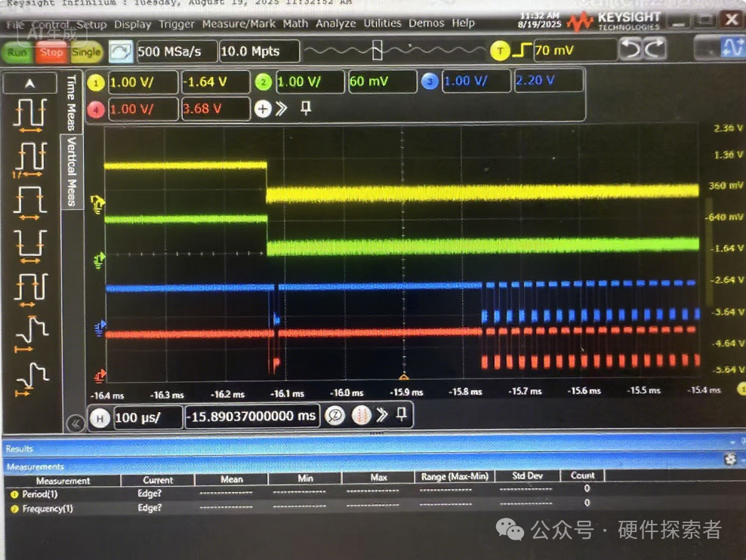The width and height of the screenshot is (746, 560).
Task: Click the pin icon in horizontal bar
Action: (x=402, y=414)
